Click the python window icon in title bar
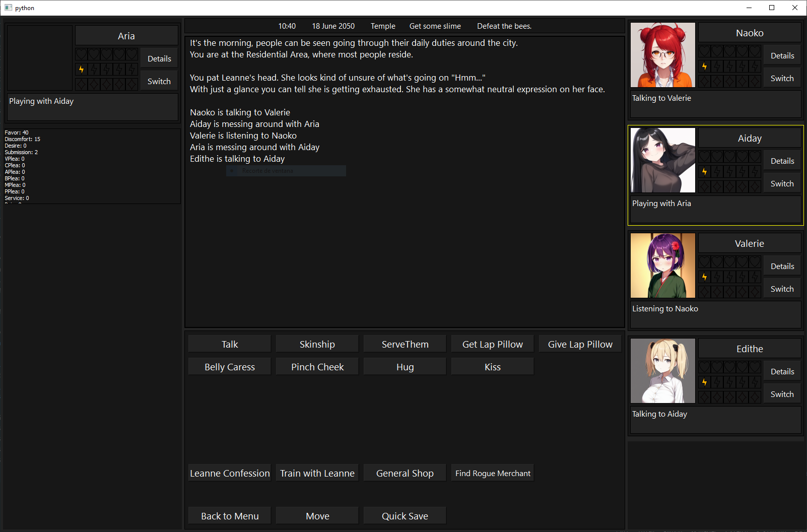The height and width of the screenshot is (532, 807). (x=8, y=8)
